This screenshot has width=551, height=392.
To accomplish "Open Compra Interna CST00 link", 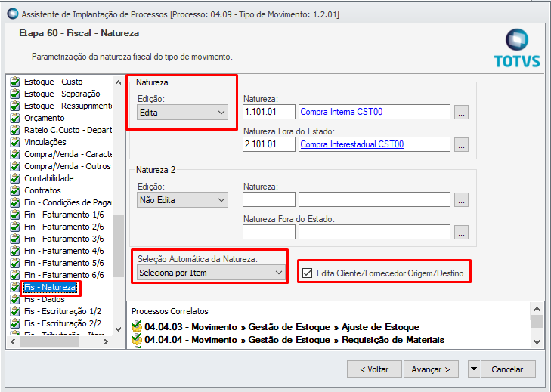I will click(x=341, y=112).
